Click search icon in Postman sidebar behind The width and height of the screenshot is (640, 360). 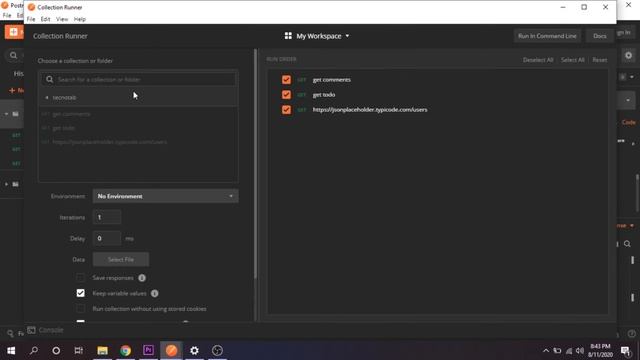point(13,55)
